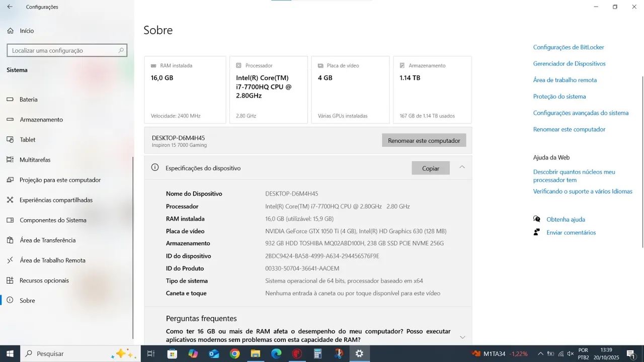The width and height of the screenshot is (644, 362).
Task: Click the Experiências compartilhadas icon
Action: pos(10,200)
